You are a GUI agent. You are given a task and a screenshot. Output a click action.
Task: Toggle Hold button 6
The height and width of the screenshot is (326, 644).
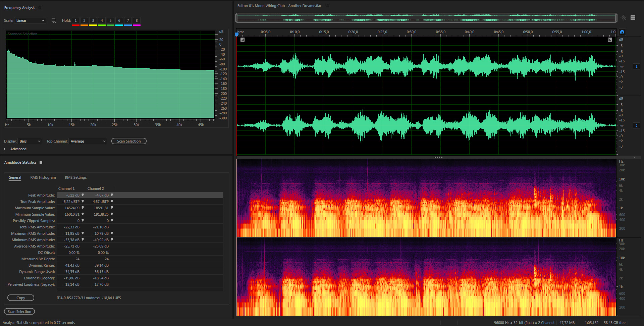pyautogui.click(x=119, y=20)
